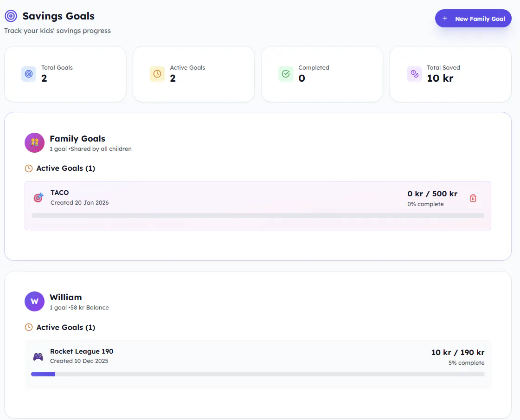Click the Completed checkmark icon
Screen dimensions: 520x420
pos(286,74)
